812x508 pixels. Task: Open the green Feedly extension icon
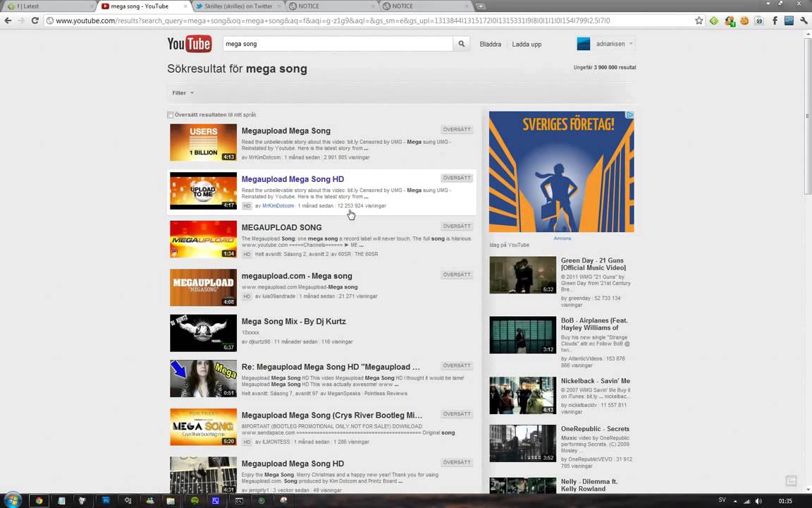(714, 20)
